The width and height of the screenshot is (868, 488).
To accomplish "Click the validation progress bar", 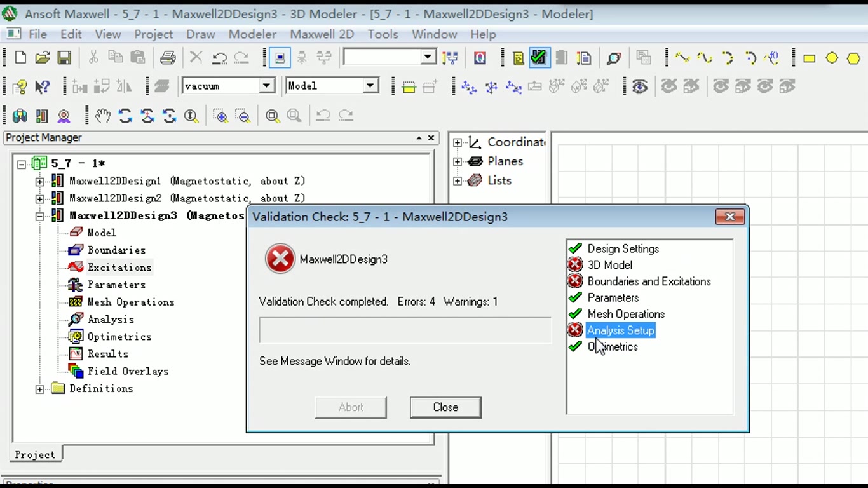I will pyautogui.click(x=405, y=330).
